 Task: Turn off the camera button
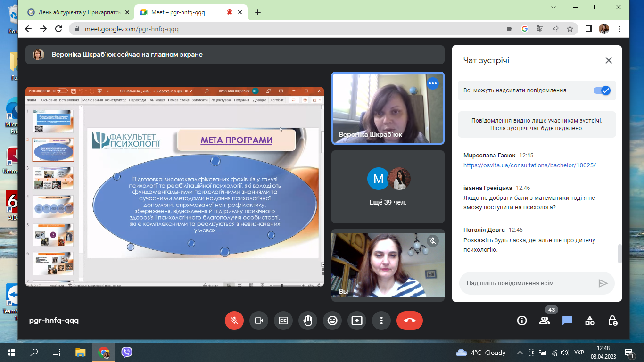click(259, 321)
